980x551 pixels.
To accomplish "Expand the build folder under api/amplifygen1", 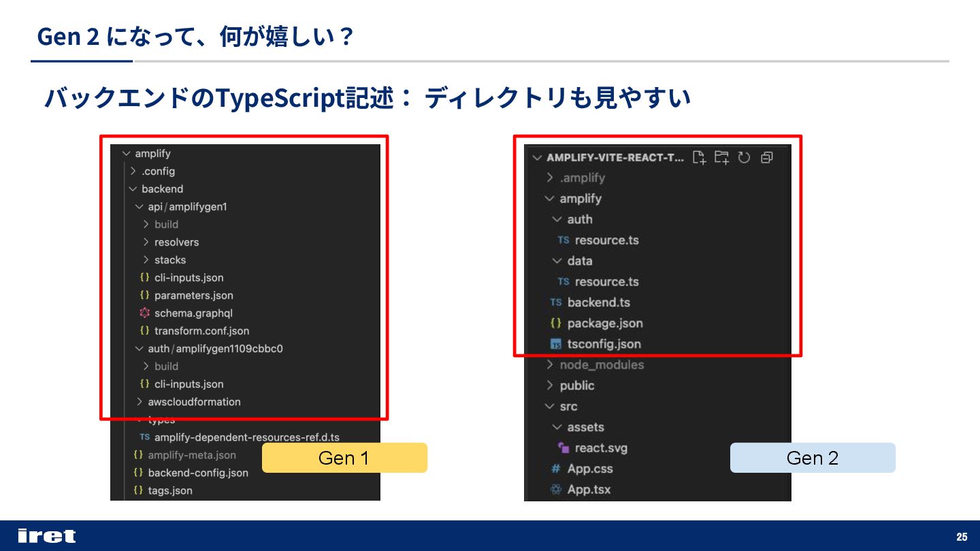I will click(146, 224).
